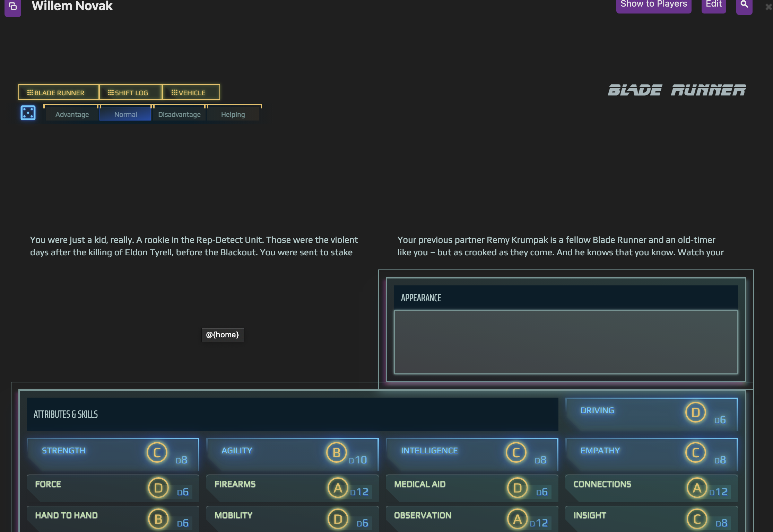Switch to the VEHICLE tab
773x532 pixels.
pyautogui.click(x=191, y=92)
